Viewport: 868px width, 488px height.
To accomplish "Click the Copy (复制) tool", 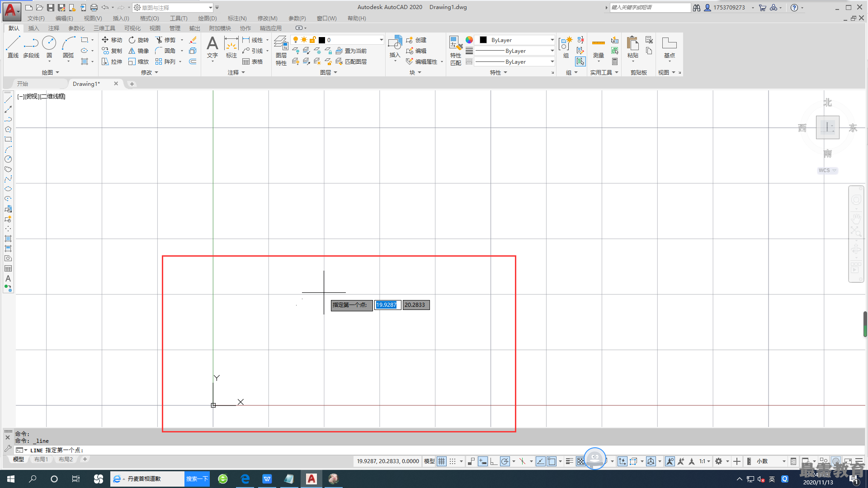I will [x=112, y=51].
